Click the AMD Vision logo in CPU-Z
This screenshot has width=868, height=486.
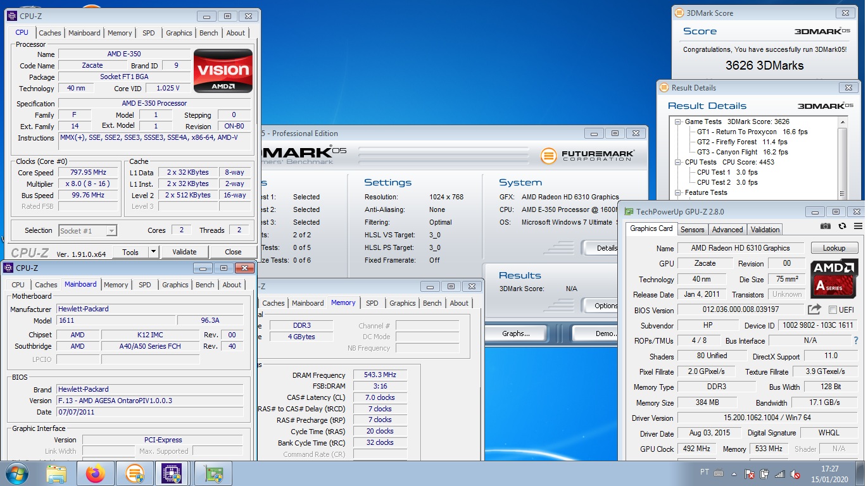click(223, 71)
